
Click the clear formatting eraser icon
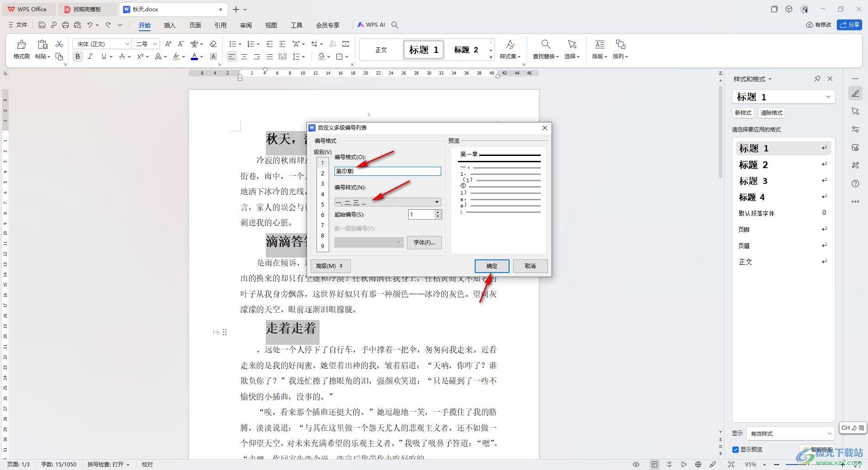(213, 44)
